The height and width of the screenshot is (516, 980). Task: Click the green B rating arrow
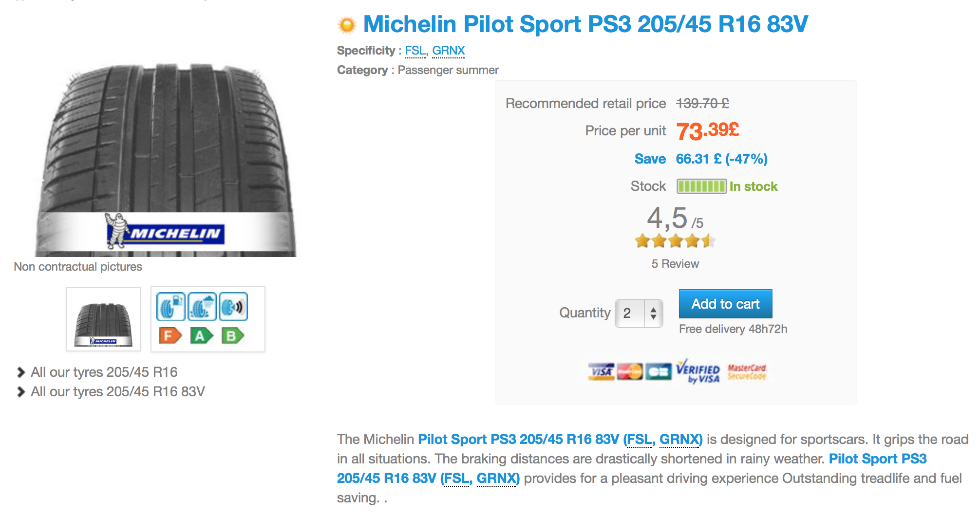[x=232, y=335]
